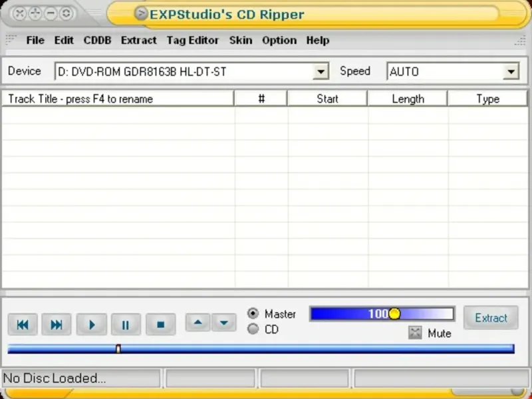
Task: Open the File menu
Action: 35,41
